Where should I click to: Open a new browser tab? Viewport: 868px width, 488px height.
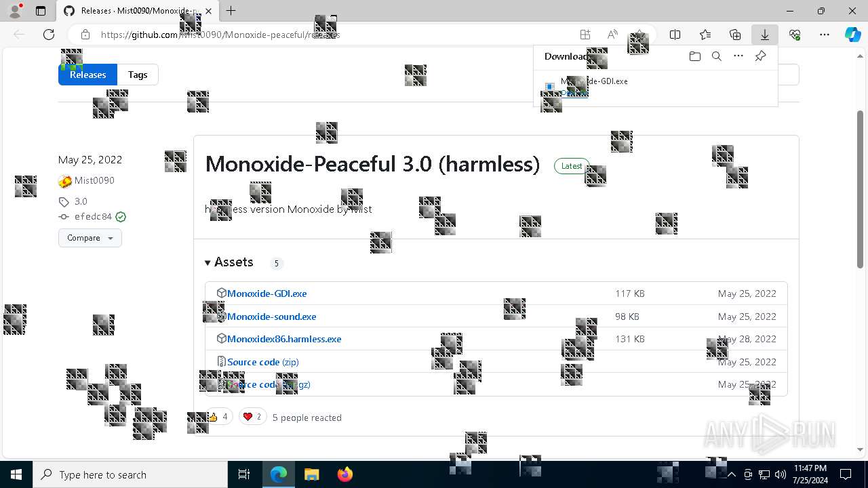click(x=231, y=11)
